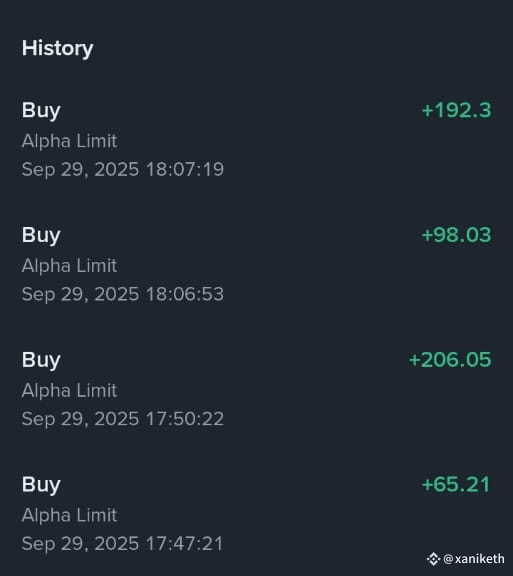Select Alpha Limit label of 18:06:53 order
513x576 pixels.
coord(69,266)
